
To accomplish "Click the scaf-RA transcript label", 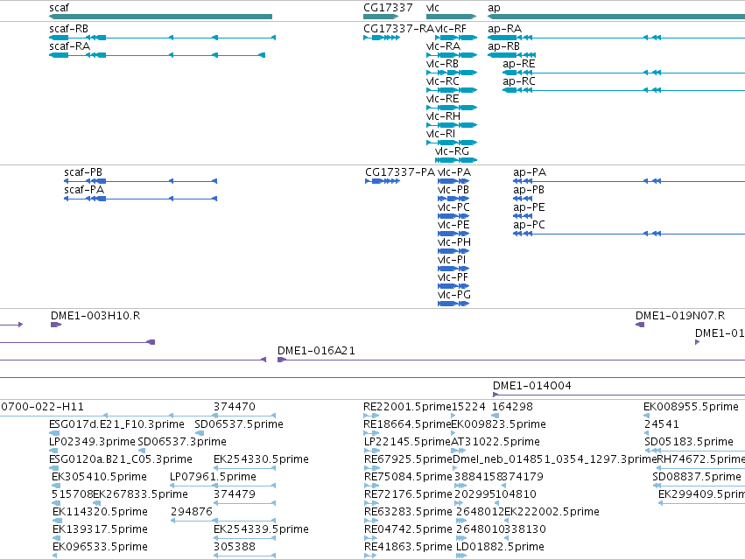I will click(69, 46).
